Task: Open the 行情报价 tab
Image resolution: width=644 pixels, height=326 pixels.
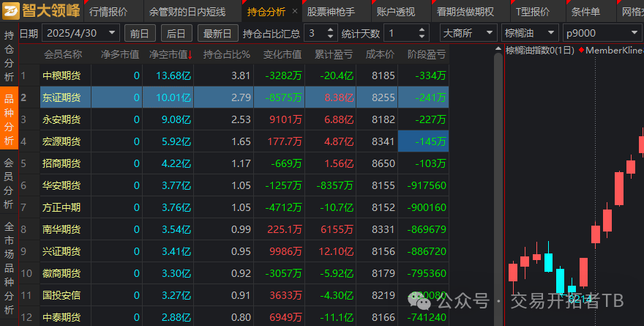Action: [108, 12]
